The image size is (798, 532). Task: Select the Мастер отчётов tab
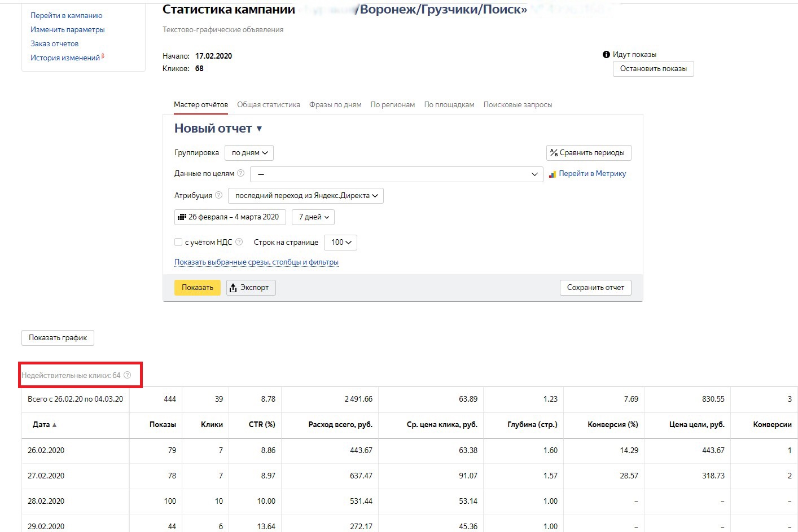pos(201,105)
